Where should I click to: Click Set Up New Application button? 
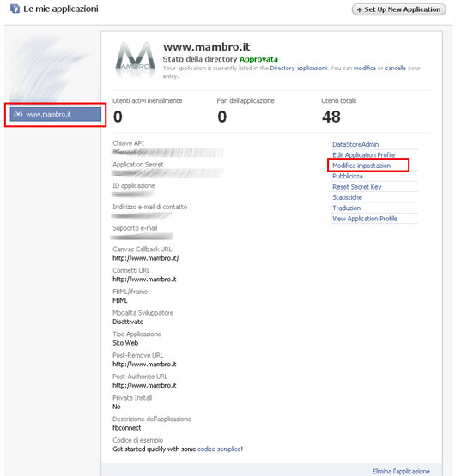(x=399, y=9)
